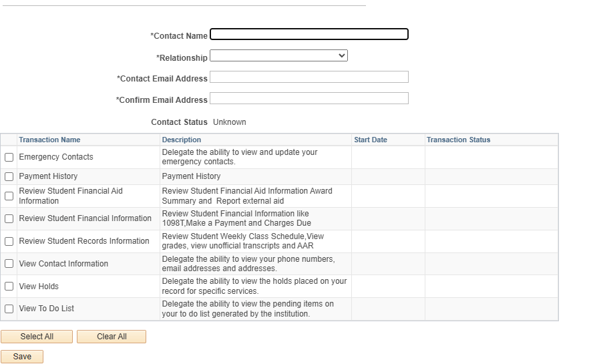This screenshot has width=593, height=364.
Task: Check Review Student Financial Aid Information box
Action: [x=9, y=196]
